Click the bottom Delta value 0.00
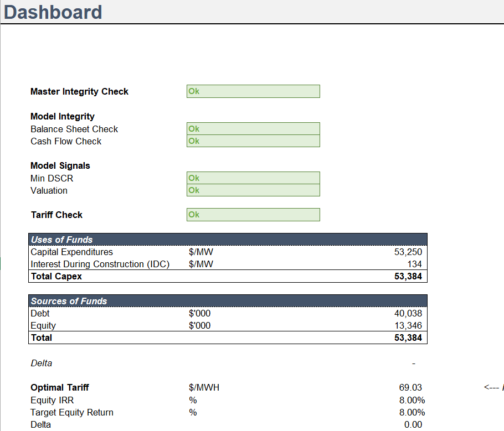This screenshot has height=431, width=504. click(413, 425)
